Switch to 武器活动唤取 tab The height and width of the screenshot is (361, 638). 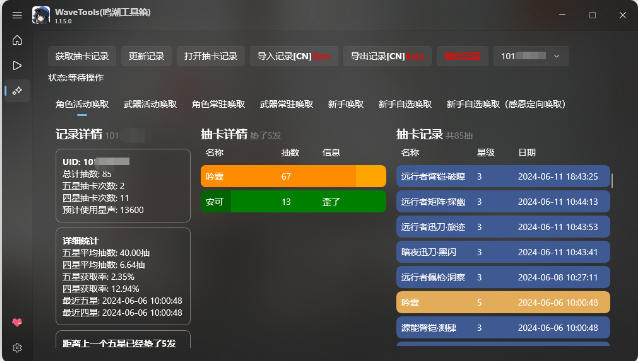150,105
